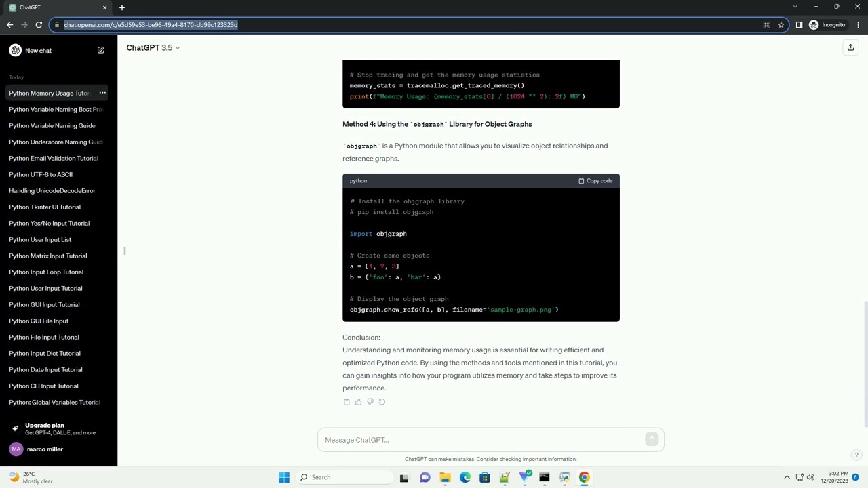Collapse the sidebar with the handle
The height and width of the screenshot is (488, 868).
(125, 251)
